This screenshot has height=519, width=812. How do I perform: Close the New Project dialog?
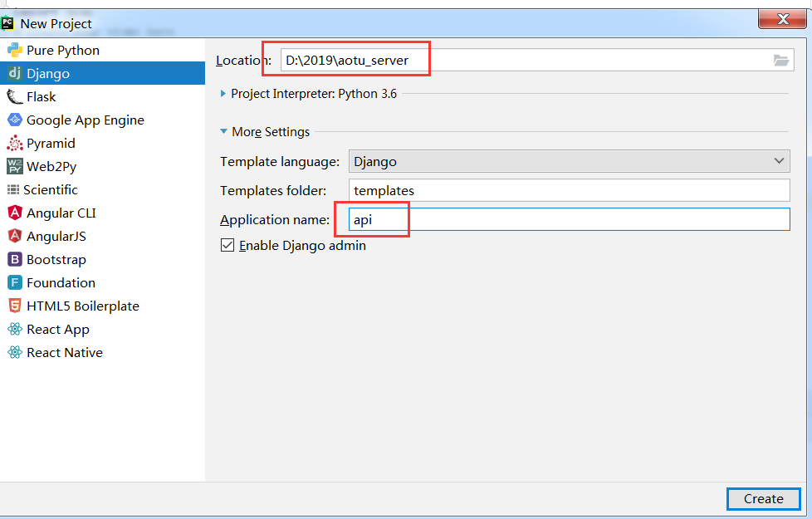click(782, 20)
